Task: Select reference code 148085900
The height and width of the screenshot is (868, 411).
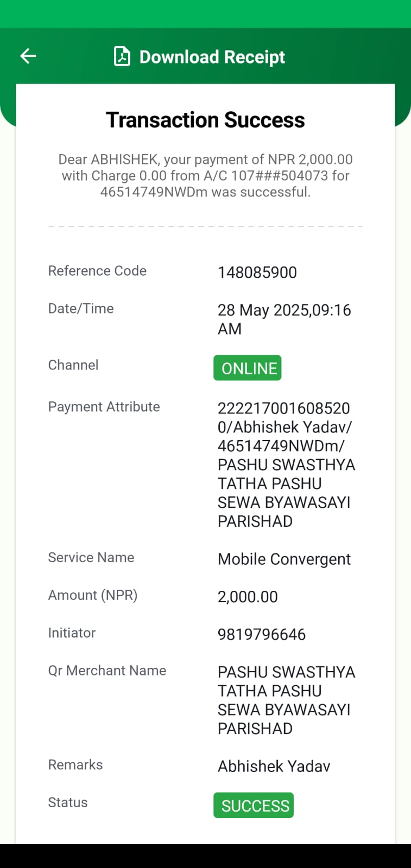Action: click(x=257, y=272)
